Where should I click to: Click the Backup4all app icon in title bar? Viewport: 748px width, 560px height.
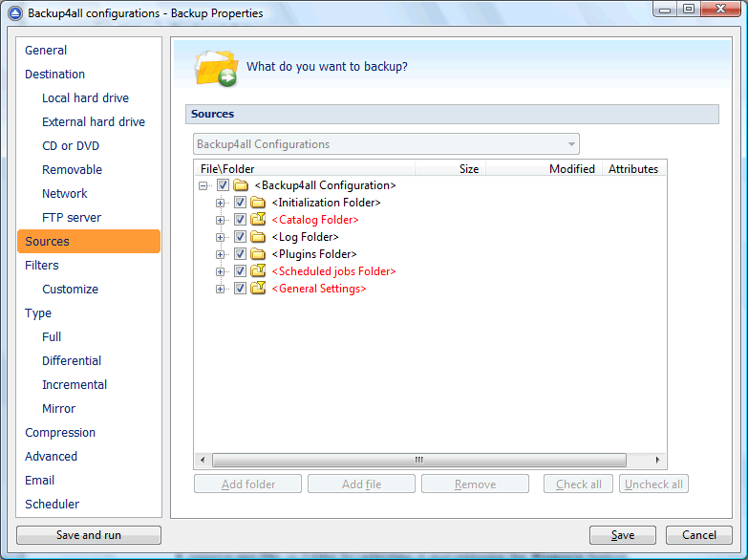[x=15, y=13]
